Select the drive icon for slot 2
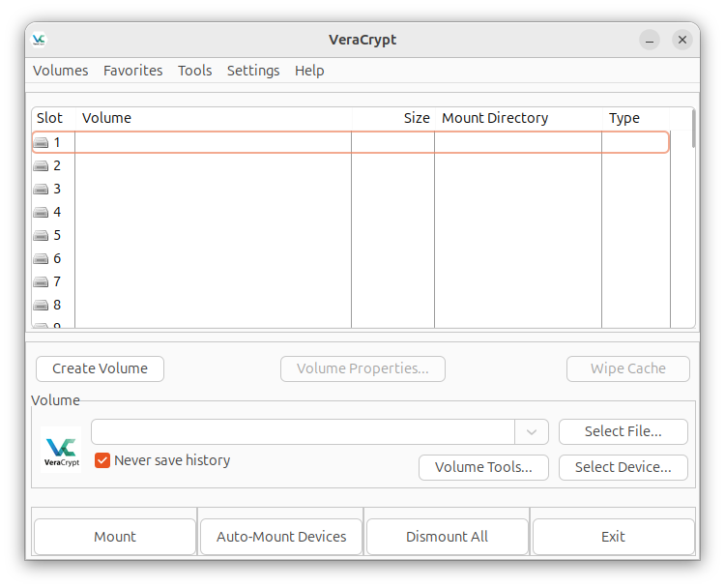 pyautogui.click(x=41, y=166)
